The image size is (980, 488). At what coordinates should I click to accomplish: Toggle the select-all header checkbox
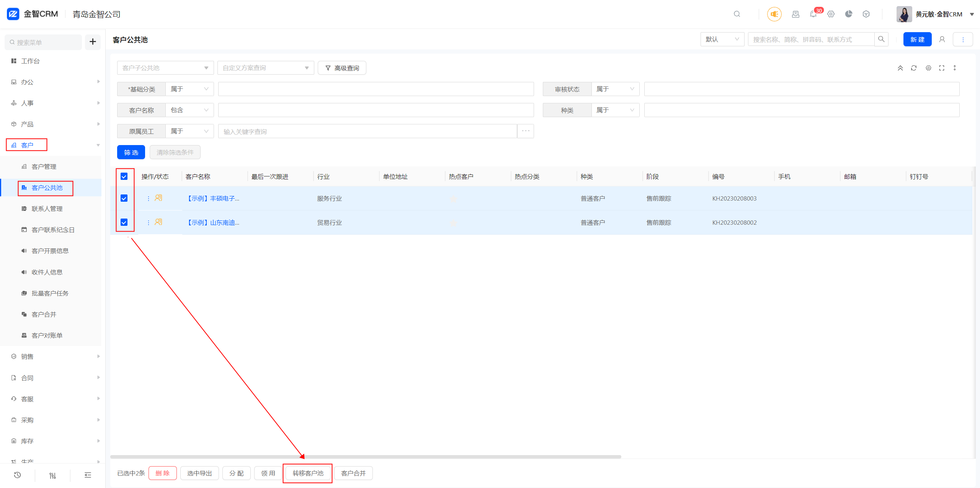click(x=124, y=176)
